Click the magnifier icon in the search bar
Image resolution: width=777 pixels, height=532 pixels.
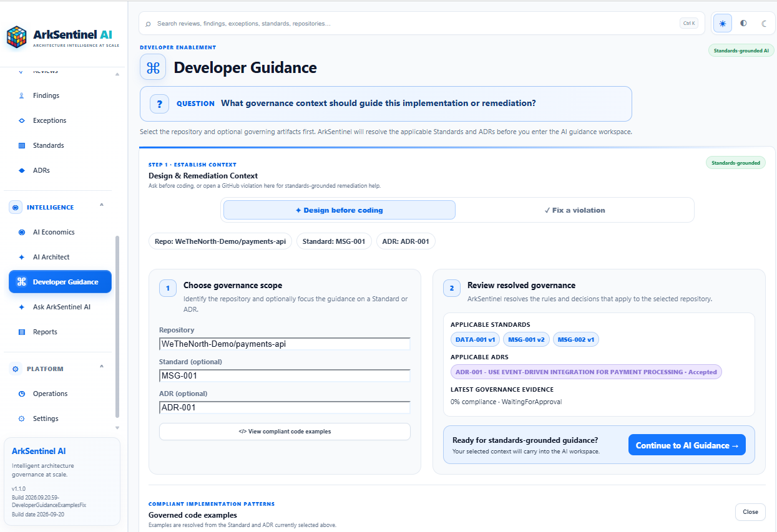(148, 24)
